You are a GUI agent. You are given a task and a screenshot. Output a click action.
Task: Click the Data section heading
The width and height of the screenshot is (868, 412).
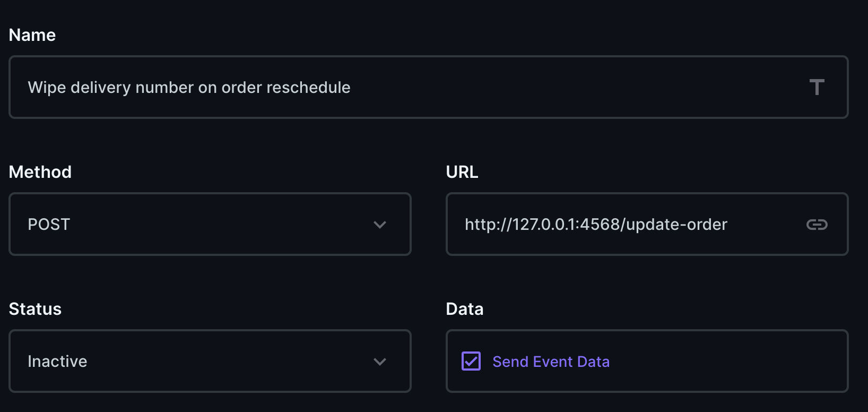465,308
